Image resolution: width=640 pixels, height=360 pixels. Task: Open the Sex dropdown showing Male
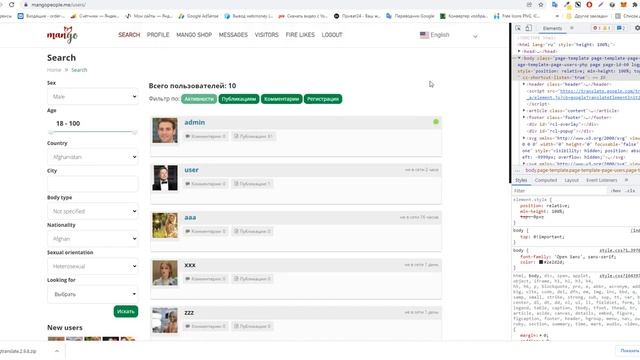coord(93,97)
